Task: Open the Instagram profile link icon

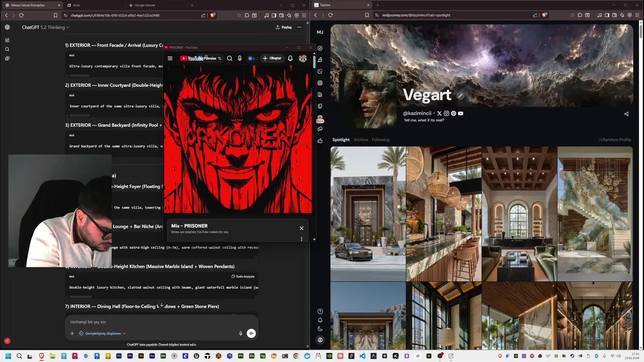Action: point(446,114)
